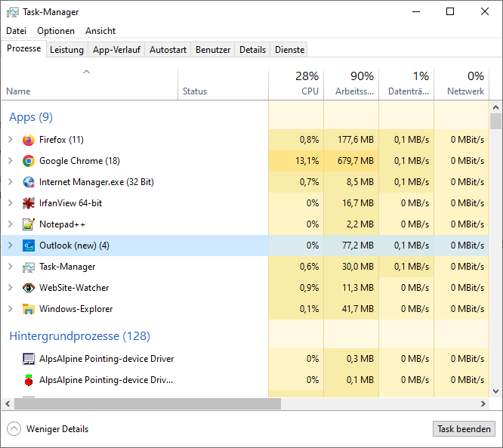The height and width of the screenshot is (448, 503).
Task: Select the Firefox process icon
Action: tap(29, 140)
